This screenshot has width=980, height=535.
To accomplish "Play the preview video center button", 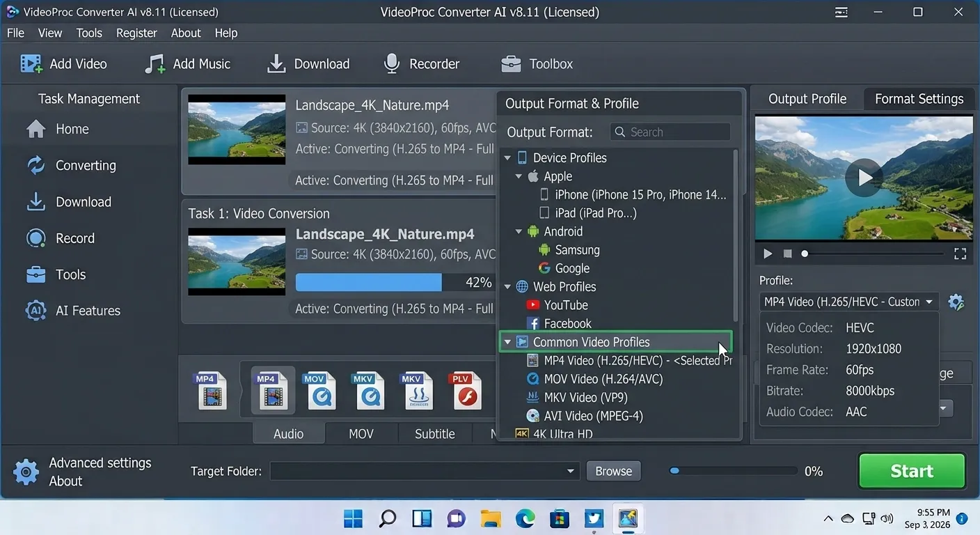I will [864, 177].
